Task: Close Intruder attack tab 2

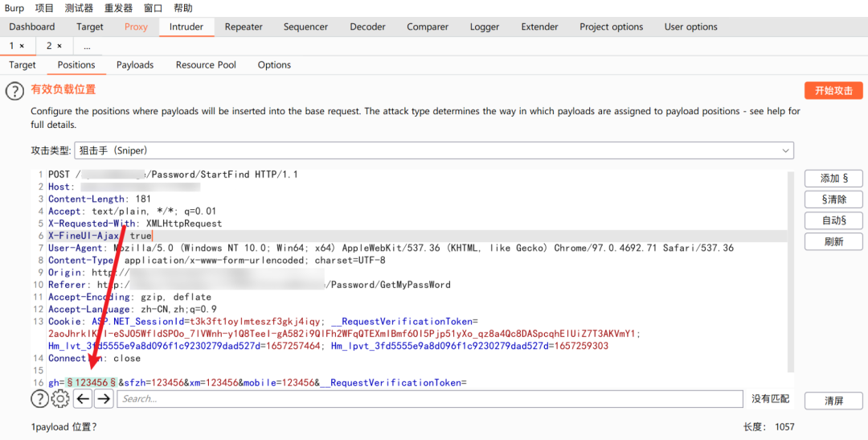Action: click(x=59, y=46)
